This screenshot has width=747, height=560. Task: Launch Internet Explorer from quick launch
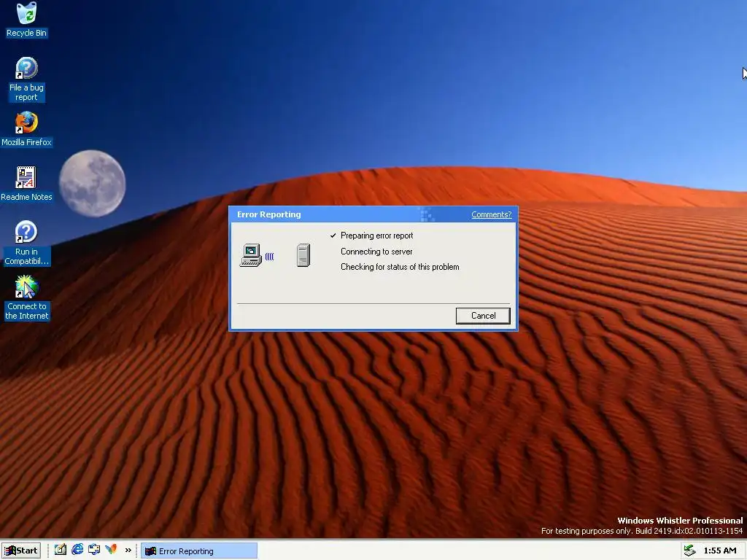(77, 550)
